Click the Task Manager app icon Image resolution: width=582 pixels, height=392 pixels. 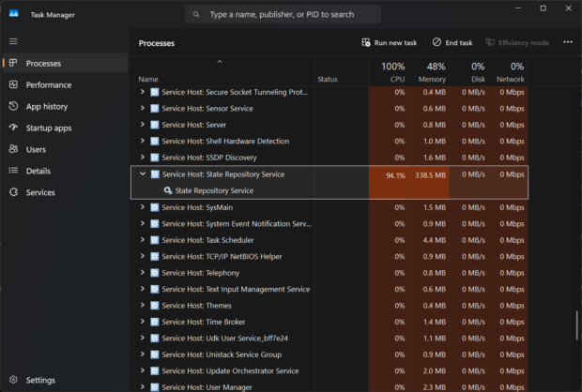[14, 14]
